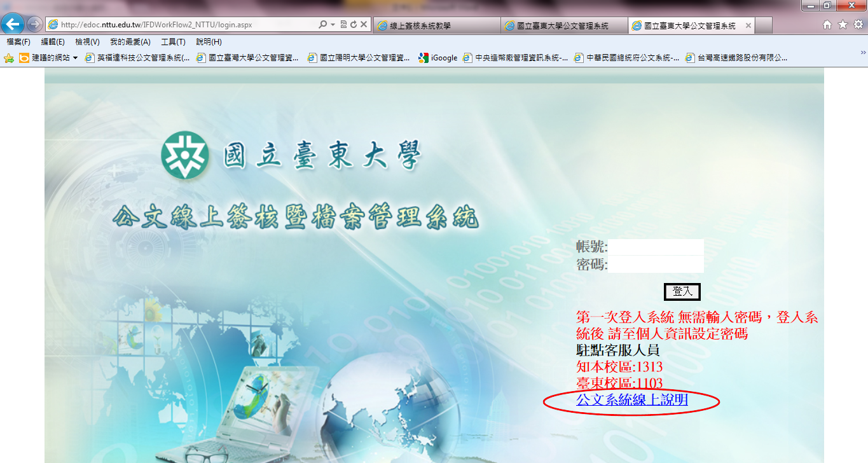This screenshot has height=463, width=868.
Task: Open the 中華民國總統府公文系統 favorite
Action: pos(626,58)
